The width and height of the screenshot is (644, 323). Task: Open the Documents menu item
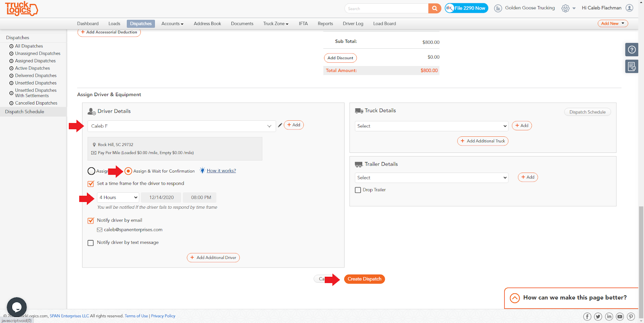coord(242,24)
